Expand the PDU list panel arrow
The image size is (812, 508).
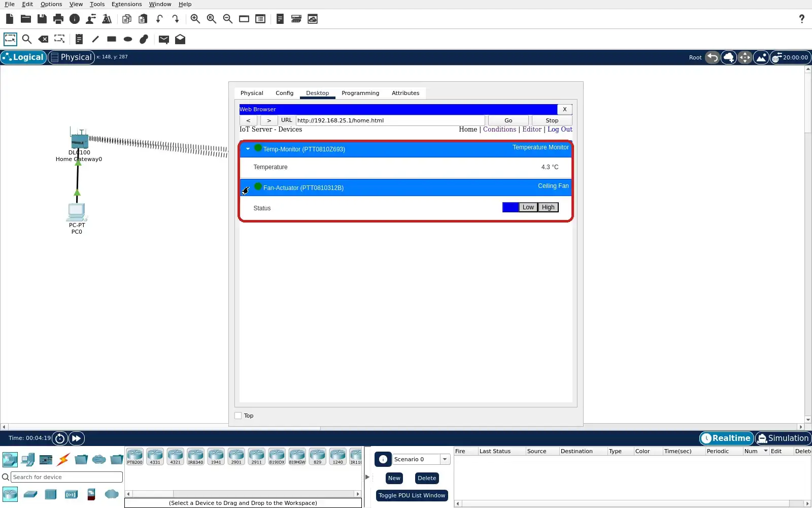(x=367, y=477)
